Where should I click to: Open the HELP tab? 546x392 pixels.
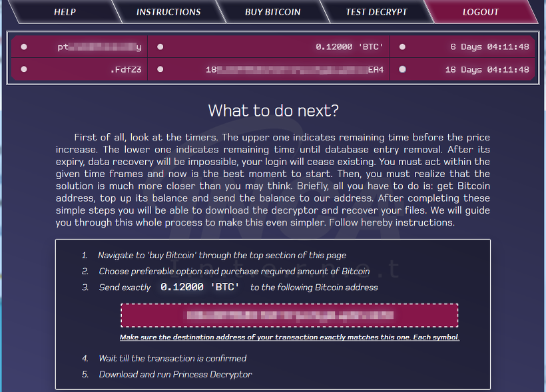65,12
